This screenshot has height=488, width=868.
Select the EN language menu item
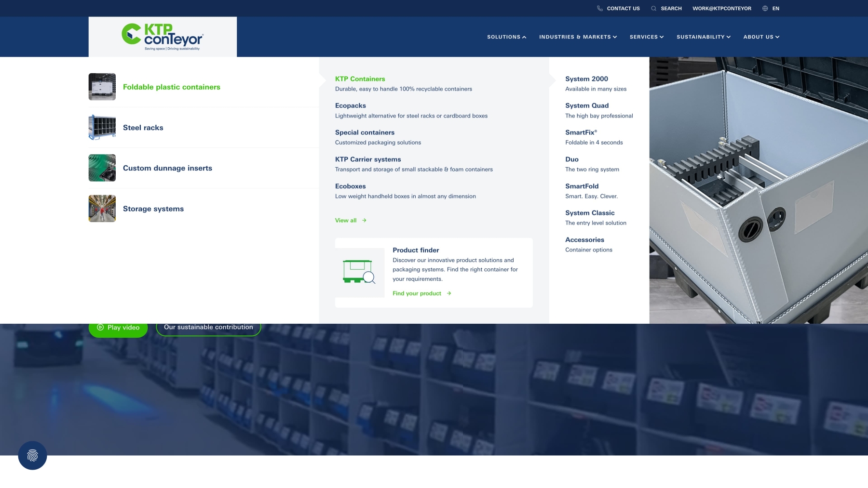[x=776, y=8]
